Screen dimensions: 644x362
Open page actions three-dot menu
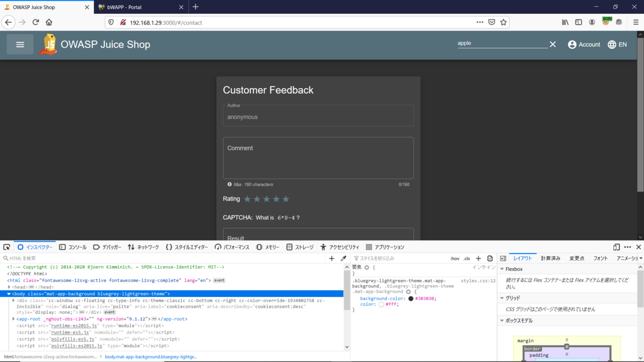pos(480,23)
